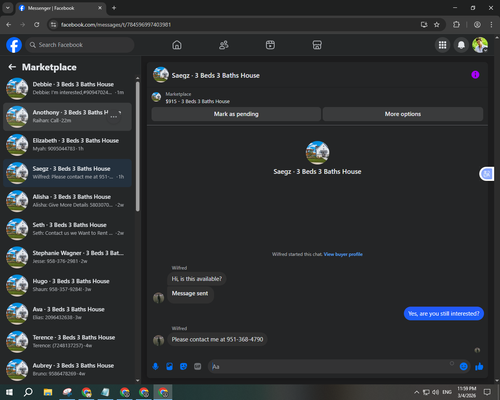View site information icon in address bar

53,25
